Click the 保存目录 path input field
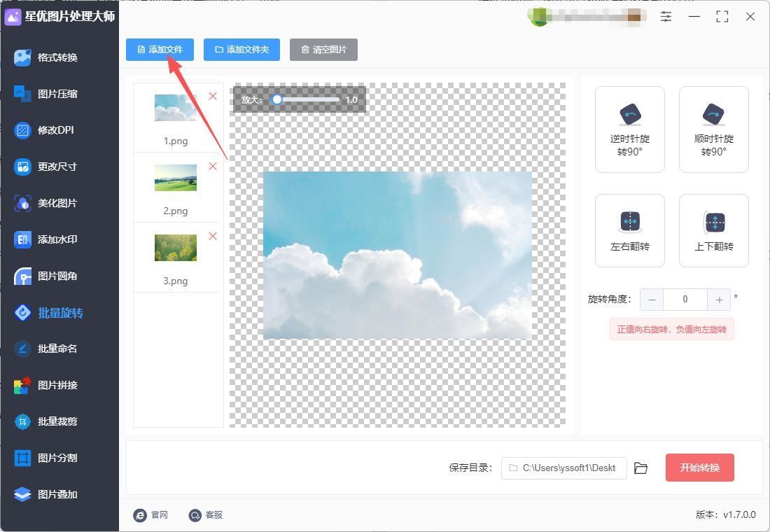770x532 pixels. click(x=563, y=468)
